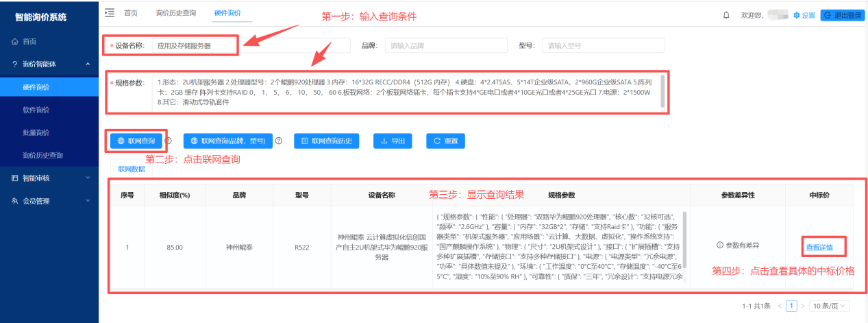The width and height of the screenshot is (868, 323).
Task: Click the sidebar collapse hamburger icon
Action: click(x=110, y=13)
